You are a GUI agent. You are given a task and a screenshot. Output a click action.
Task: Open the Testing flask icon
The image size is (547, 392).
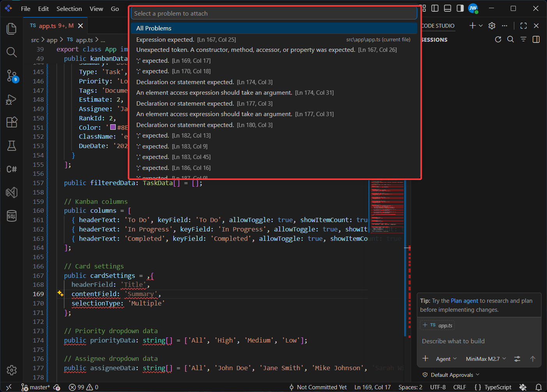12,146
